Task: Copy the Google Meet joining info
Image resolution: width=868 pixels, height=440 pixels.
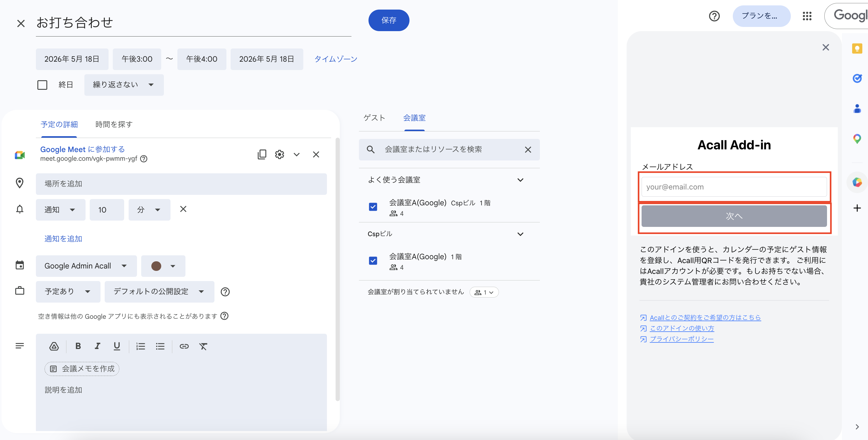Action: click(262, 154)
